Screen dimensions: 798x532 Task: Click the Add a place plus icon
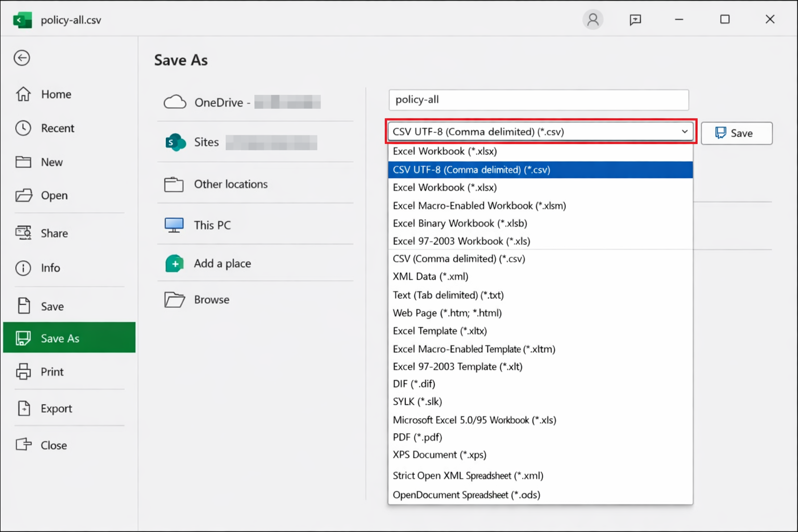pyautogui.click(x=175, y=263)
